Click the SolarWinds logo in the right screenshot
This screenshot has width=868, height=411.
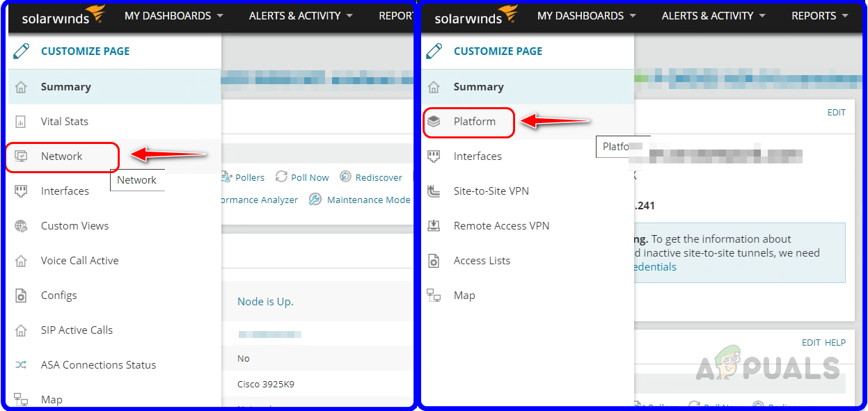click(x=476, y=16)
